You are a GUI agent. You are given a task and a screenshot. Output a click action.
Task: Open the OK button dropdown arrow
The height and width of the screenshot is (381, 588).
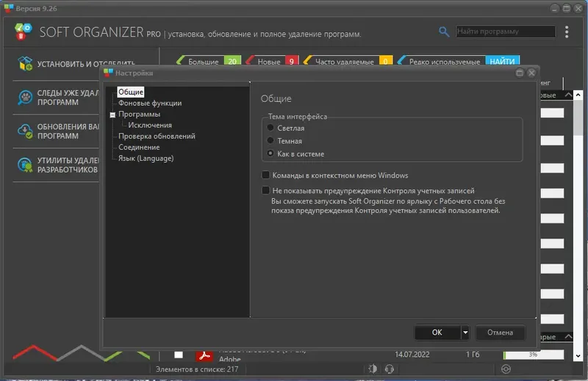click(465, 333)
